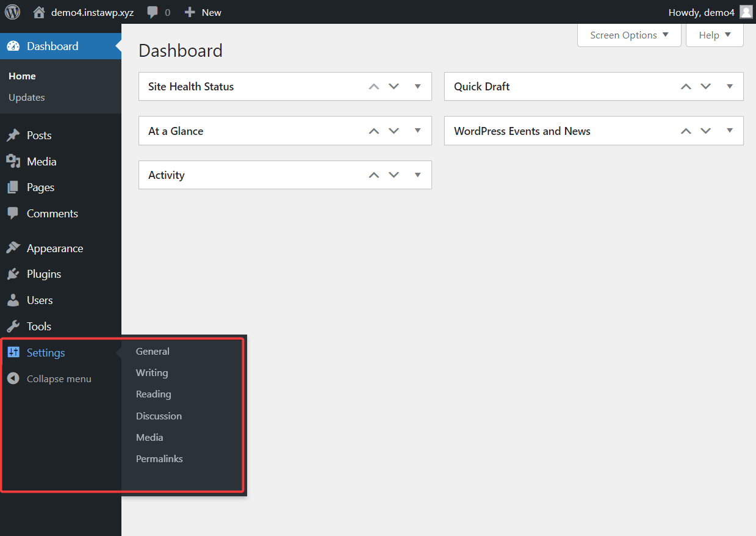Select the Appearance paintbrush icon
756x536 pixels.
click(x=13, y=248)
